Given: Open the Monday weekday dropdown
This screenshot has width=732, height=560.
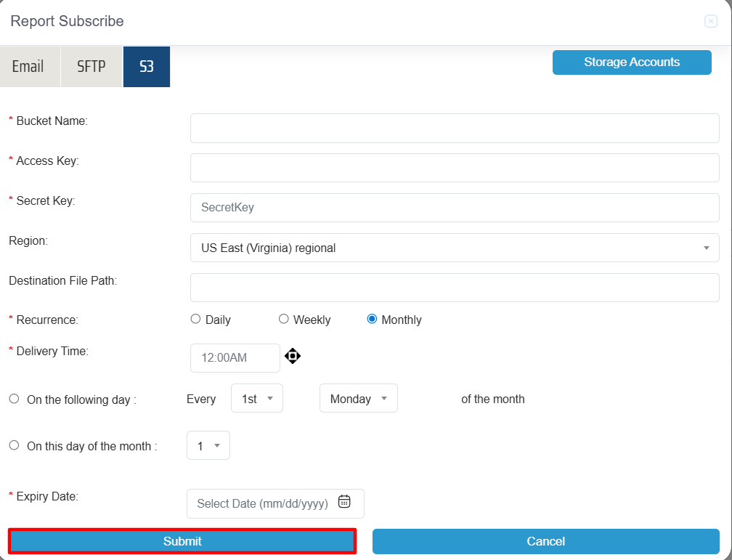Looking at the screenshot, I should [358, 399].
